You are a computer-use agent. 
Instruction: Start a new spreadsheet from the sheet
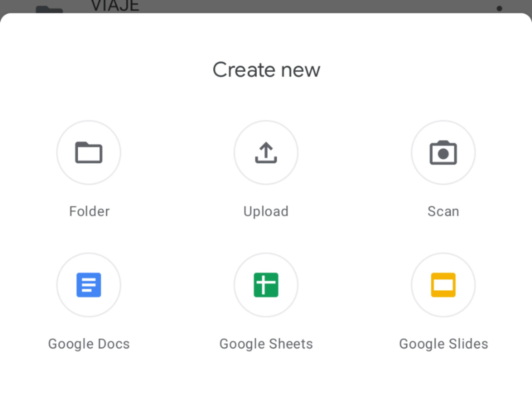266,285
